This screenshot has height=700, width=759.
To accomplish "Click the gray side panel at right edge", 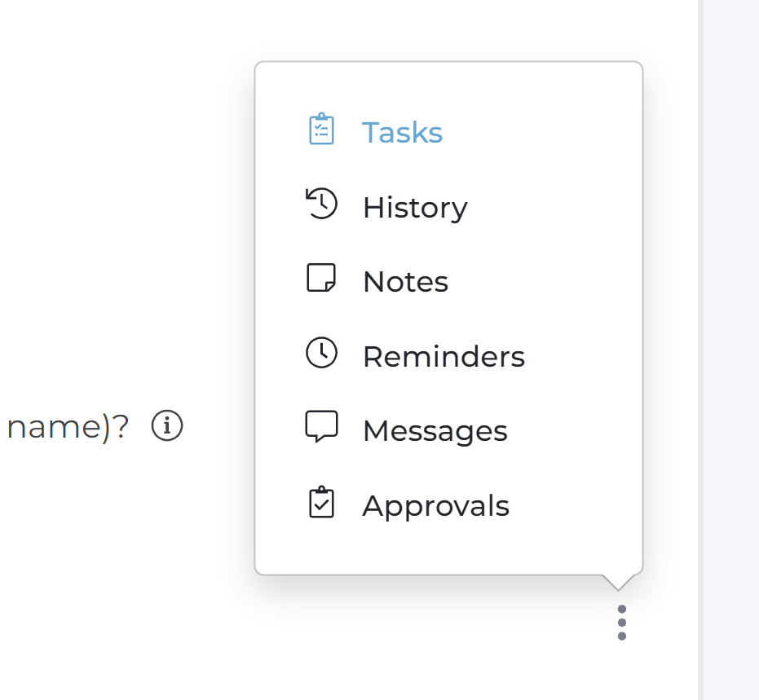I will point(731,350).
